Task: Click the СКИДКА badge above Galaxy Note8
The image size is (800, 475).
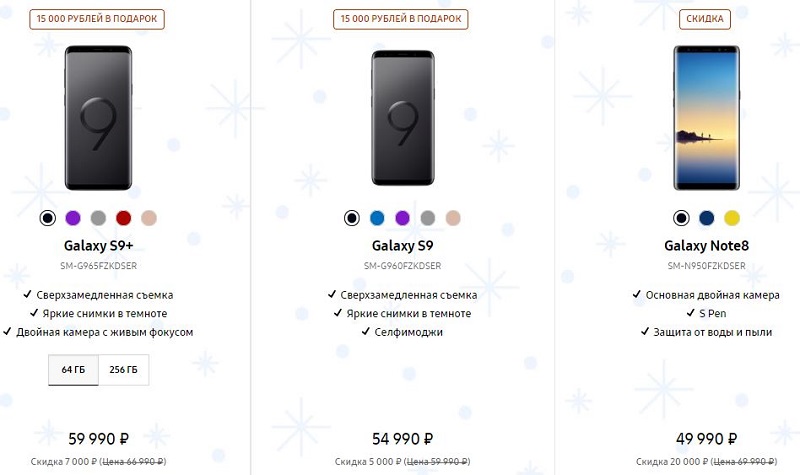Action: pyautogui.click(x=706, y=19)
